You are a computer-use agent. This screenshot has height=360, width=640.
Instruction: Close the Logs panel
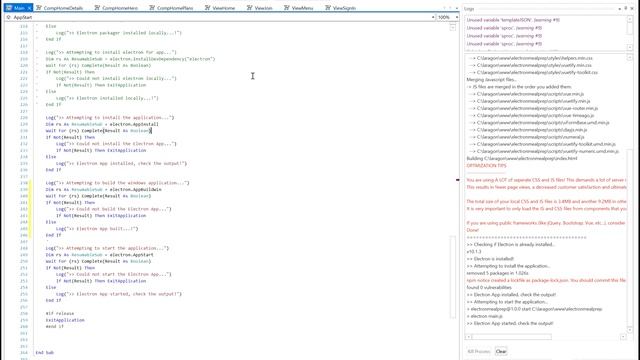point(632,9)
